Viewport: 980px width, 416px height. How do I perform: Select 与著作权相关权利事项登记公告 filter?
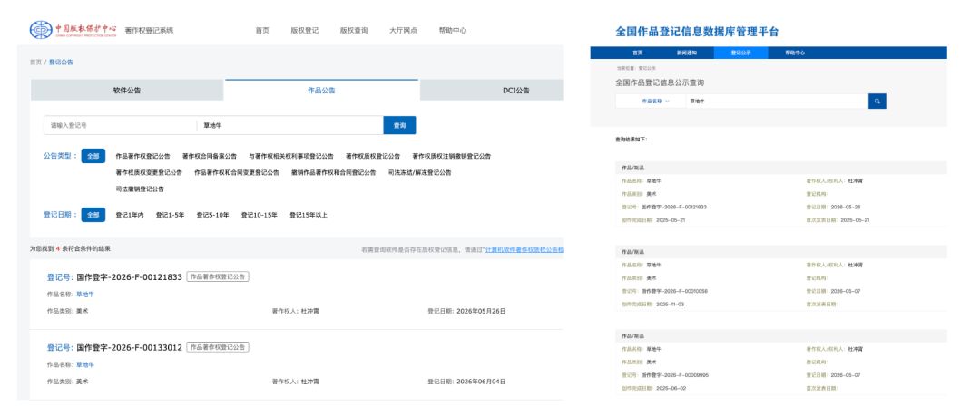tap(291, 156)
